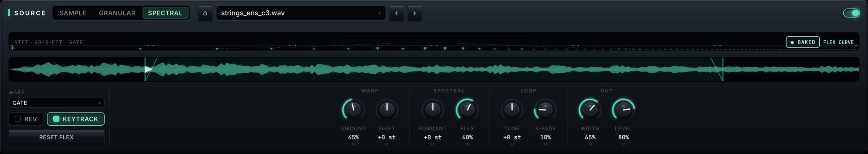Screen dimensions: 868x154
Task: Adjust the Out Level knob
Action: 623,109
